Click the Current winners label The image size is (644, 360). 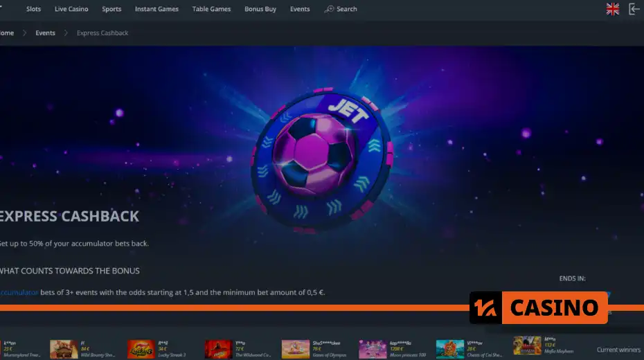[x=618, y=350]
